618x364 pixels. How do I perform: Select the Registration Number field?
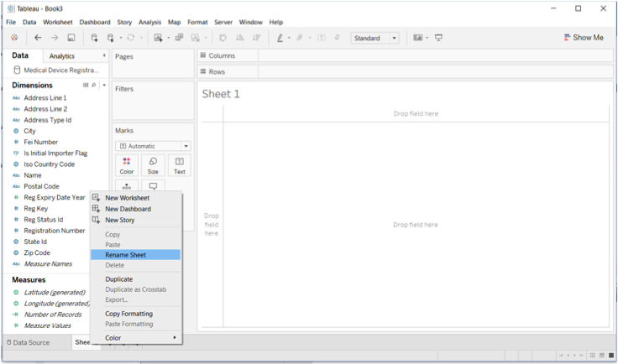pos(54,231)
